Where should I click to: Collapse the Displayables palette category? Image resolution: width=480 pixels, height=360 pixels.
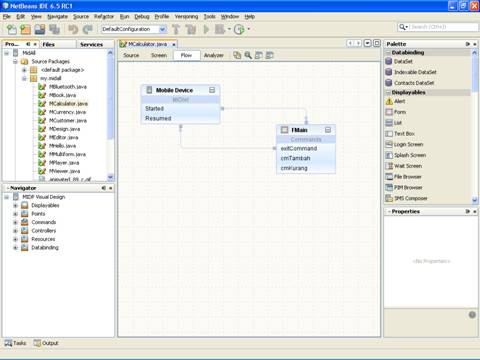point(388,92)
